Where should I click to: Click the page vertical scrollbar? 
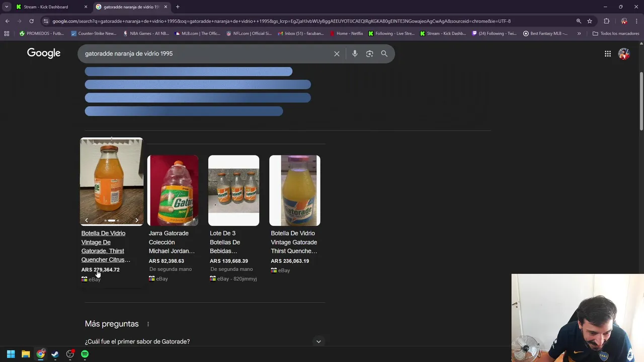point(641,101)
